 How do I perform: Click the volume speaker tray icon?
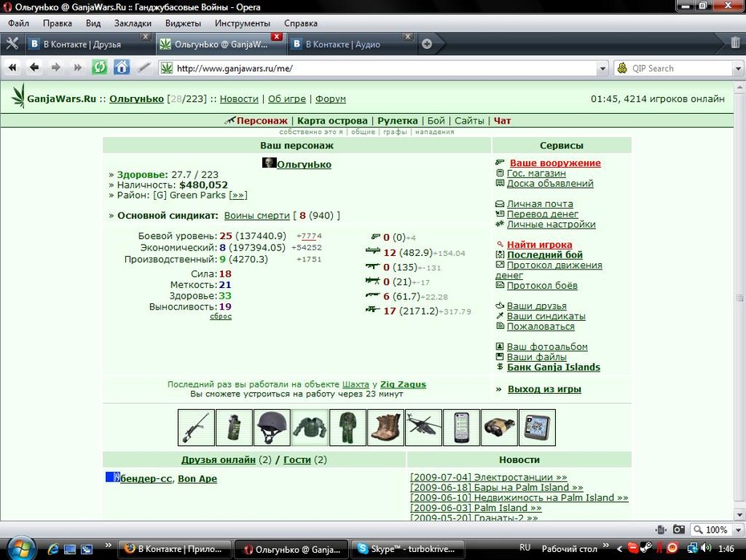click(x=707, y=548)
